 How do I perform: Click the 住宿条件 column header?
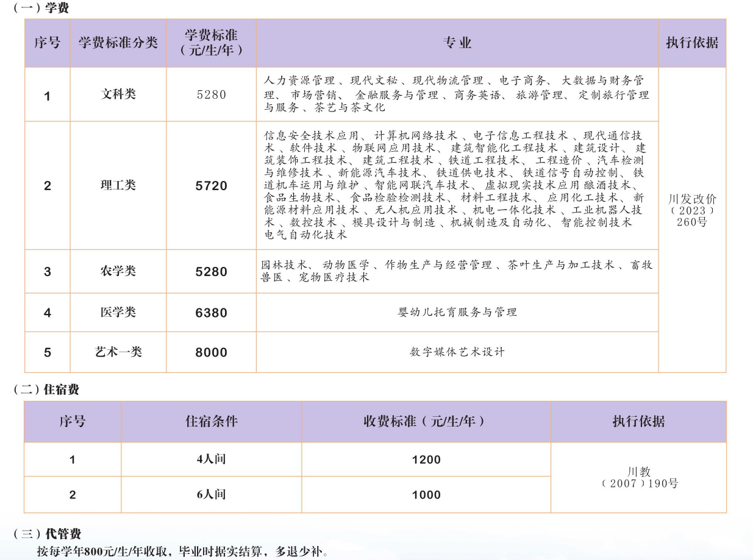[211, 422]
